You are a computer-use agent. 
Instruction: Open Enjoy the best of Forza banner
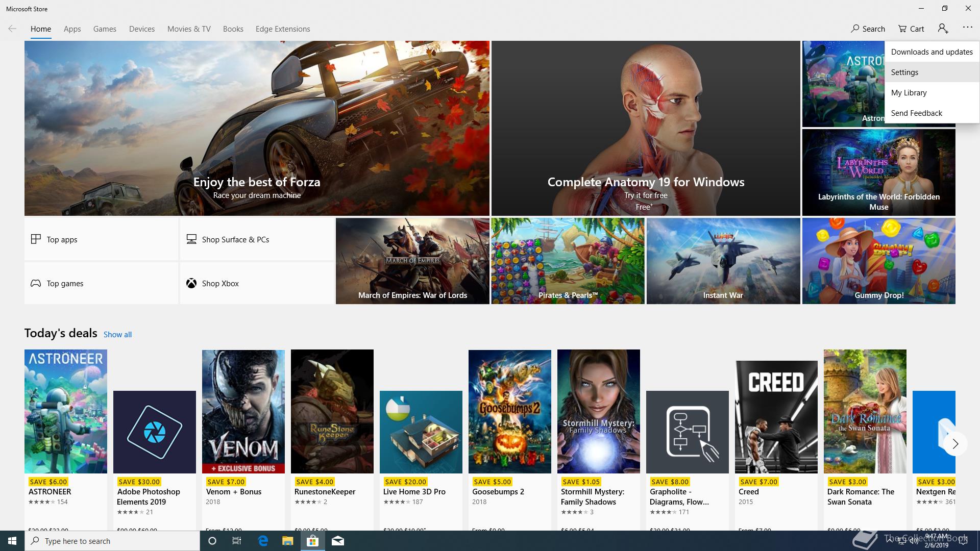coord(257,128)
